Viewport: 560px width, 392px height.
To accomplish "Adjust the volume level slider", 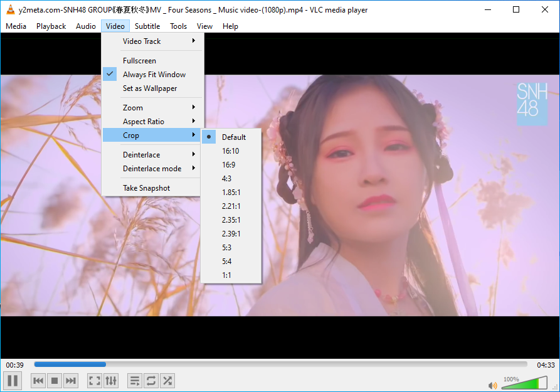I will (x=524, y=383).
